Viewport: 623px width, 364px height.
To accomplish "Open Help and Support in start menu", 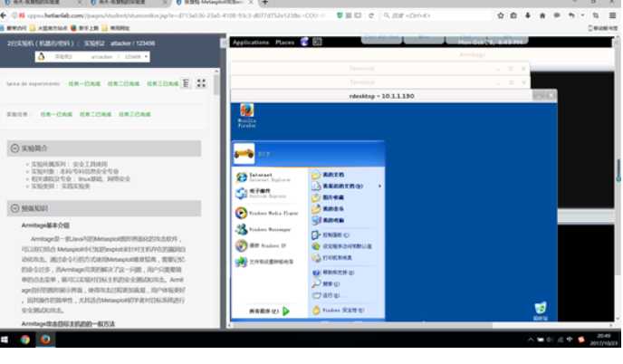I will [333, 273].
